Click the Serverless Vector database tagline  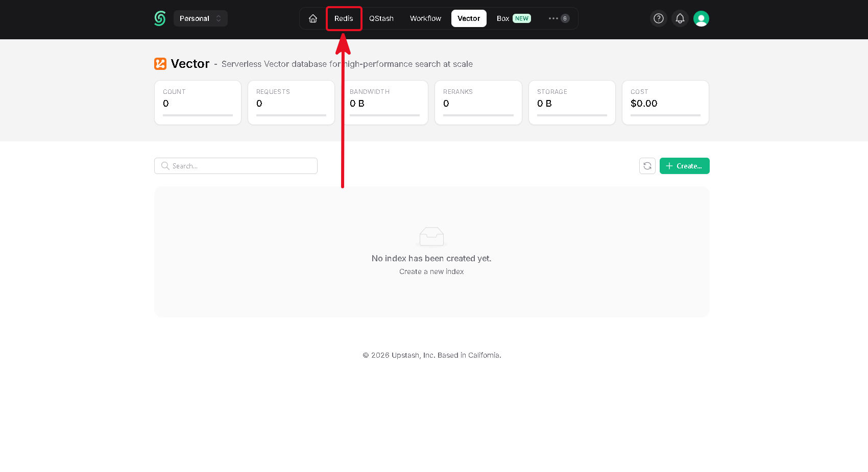click(x=347, y=64)
